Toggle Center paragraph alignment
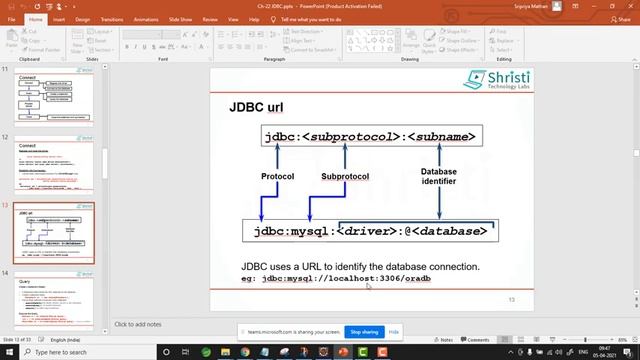 (230, 47)
